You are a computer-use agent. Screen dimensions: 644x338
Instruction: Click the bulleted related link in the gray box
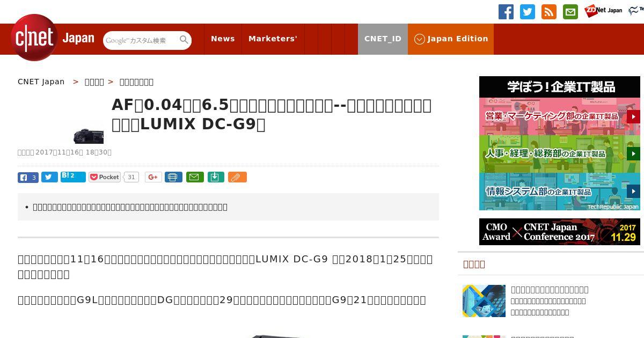tap(130, 207)
